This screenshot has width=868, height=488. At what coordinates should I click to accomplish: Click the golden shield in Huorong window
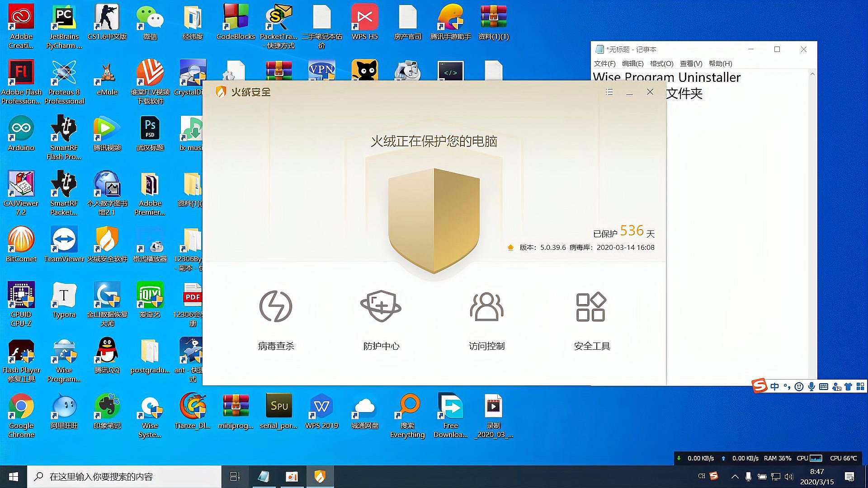434,221
